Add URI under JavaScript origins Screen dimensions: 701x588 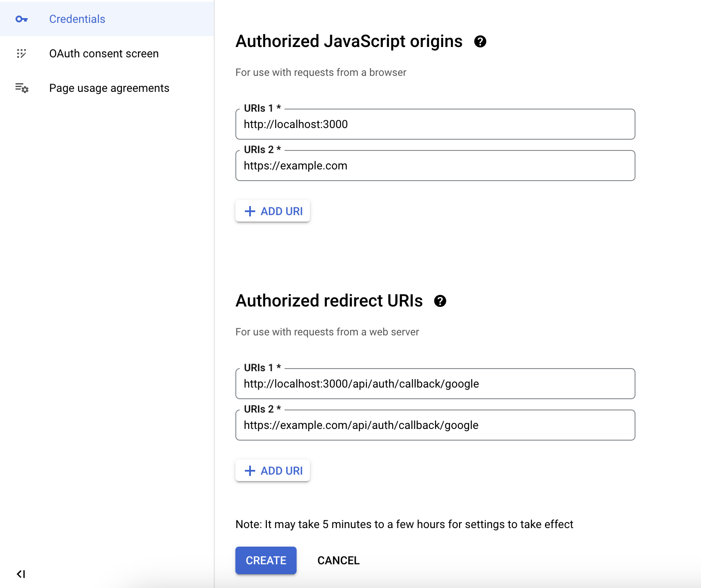[272, 211]
